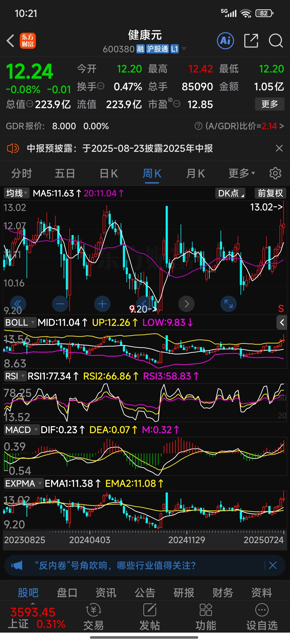Tap 更多 button in quote panel
290x644 pixels.
click(x=270, y=104)
